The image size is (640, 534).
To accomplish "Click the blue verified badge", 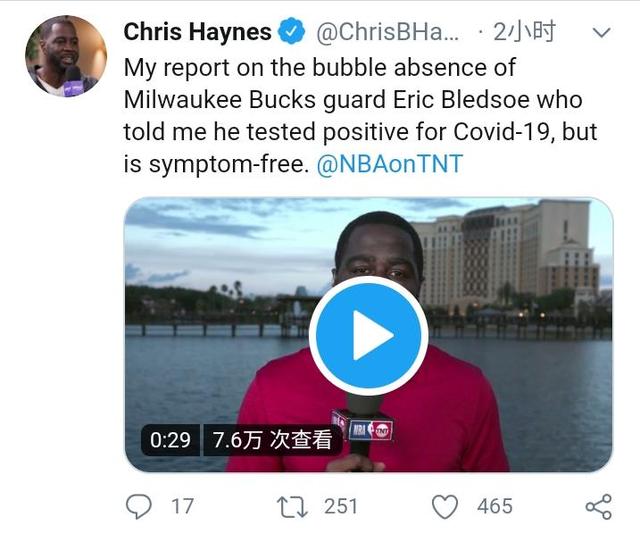I will [x=291, y=32].
